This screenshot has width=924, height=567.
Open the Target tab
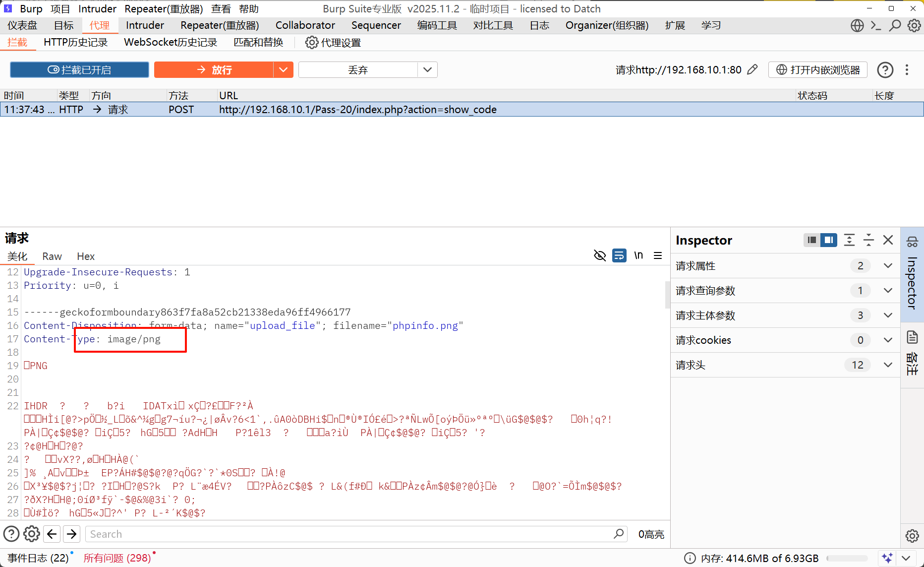click(63, 25)
